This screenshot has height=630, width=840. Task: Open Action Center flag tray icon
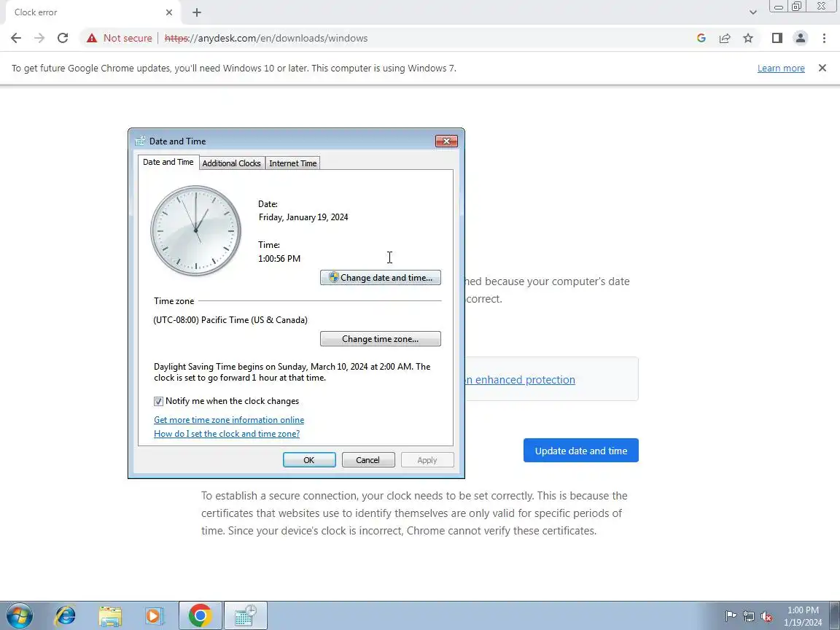731,617
